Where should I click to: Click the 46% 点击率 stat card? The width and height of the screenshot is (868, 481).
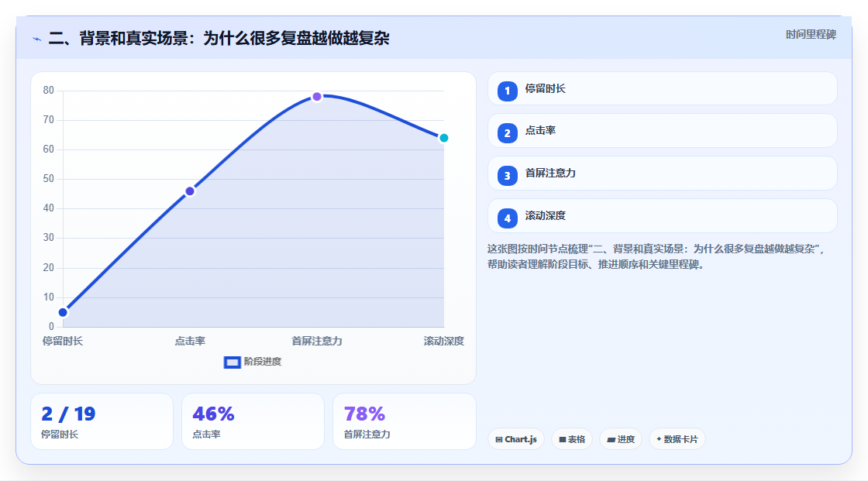coord(253,422)
